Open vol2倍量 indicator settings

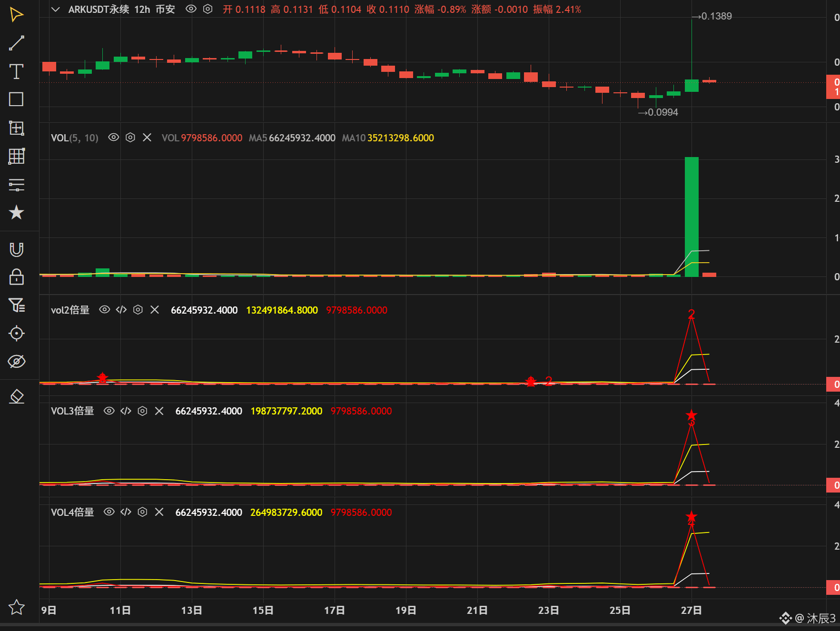point(138,310)
